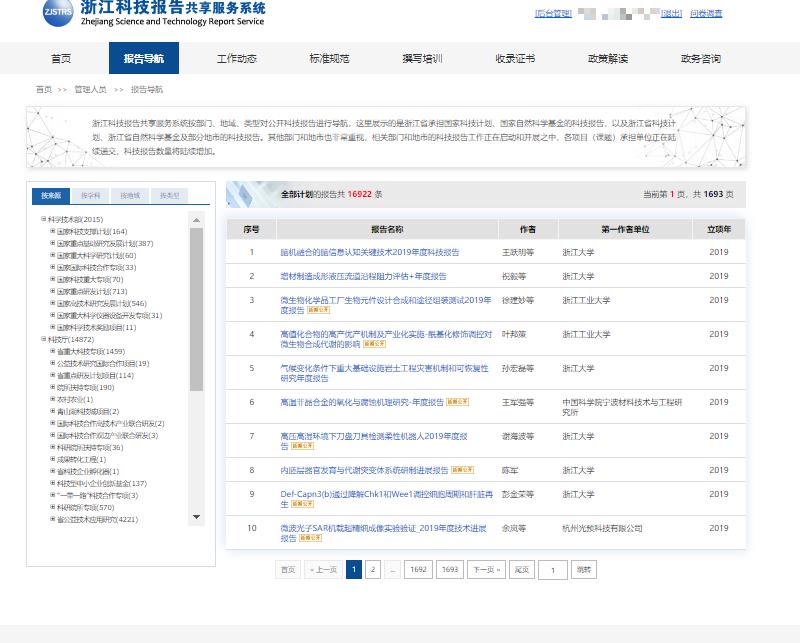Click the page number input field
800x643 pixels.
point(552,570)
